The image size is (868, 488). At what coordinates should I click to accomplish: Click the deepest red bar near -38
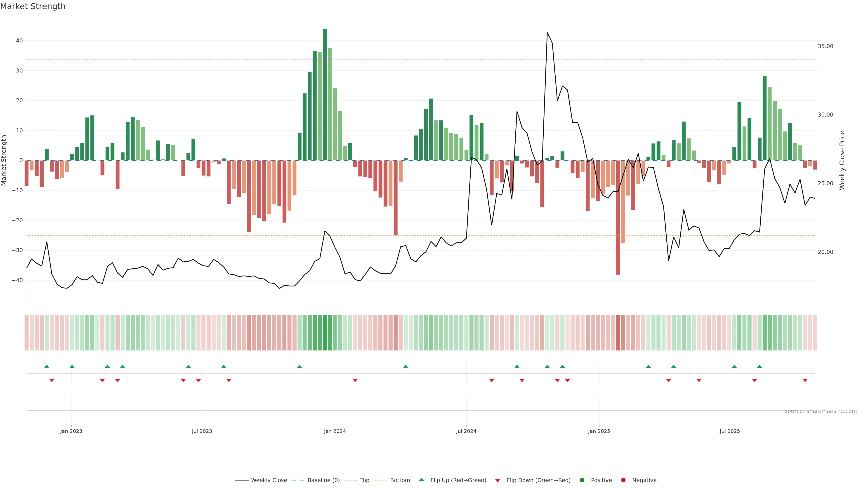coord(618,217)
